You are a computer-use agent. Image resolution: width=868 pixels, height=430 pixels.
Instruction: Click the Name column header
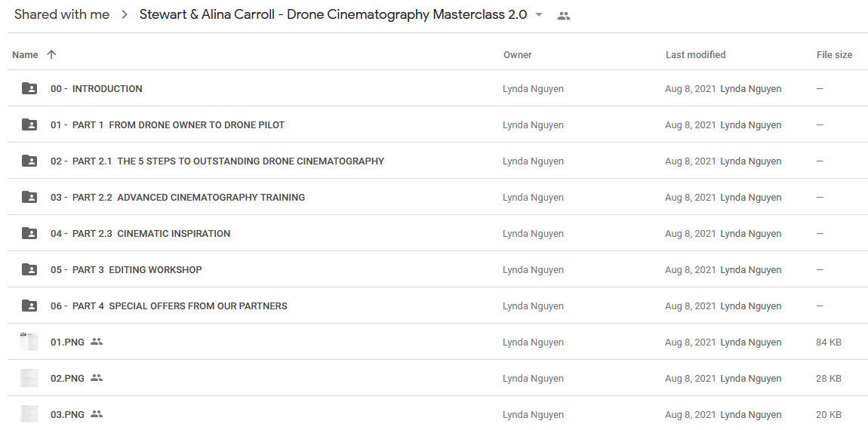tap(25, 55)
